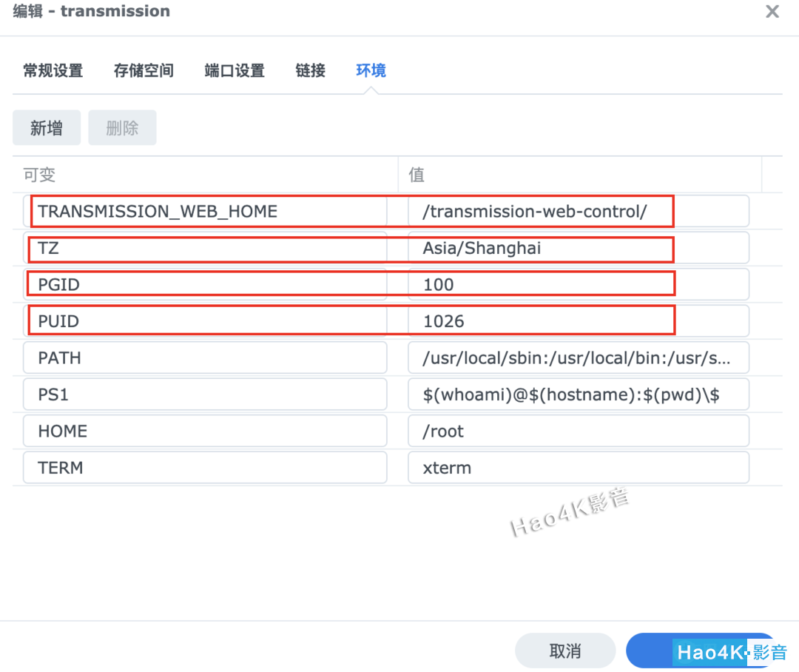Click the PGID variable name field
799x672 pixels.
pyautogui.click(x=205, y=284)
